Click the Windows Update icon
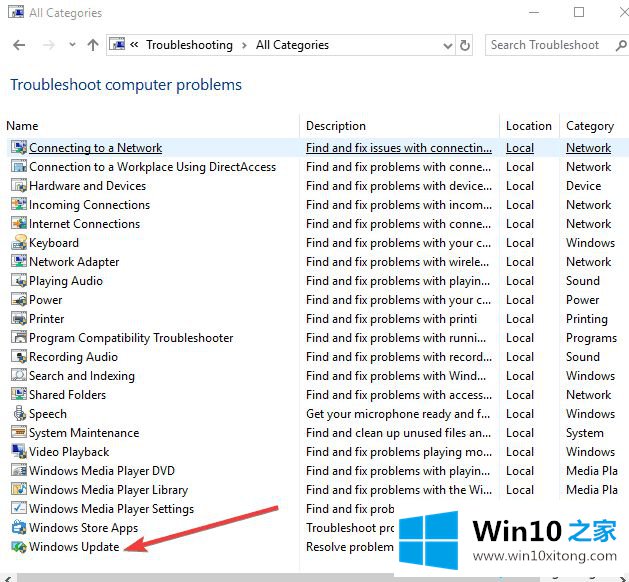 click(x=19, y=546)
